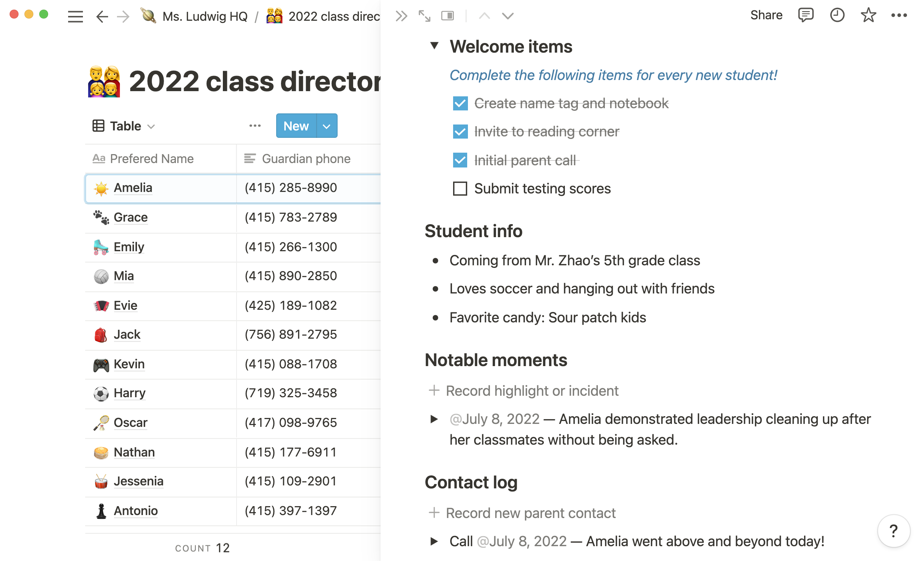Open the comments panel icon
924x561 pixels.
point(805,16)
